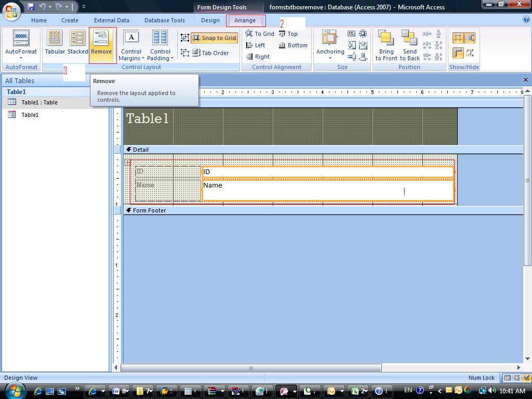Open Excel from the taskbar
The width and height of the screenshot is (532, 399).
359,391
